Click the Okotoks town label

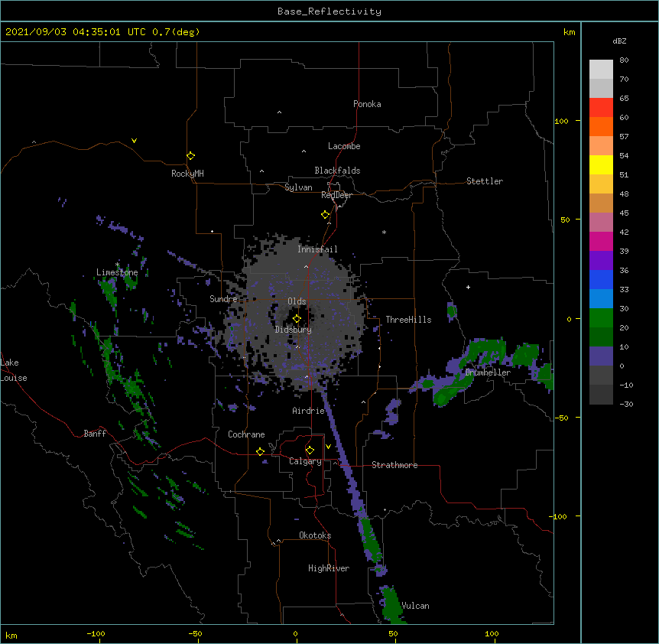[x=315, y=535]
